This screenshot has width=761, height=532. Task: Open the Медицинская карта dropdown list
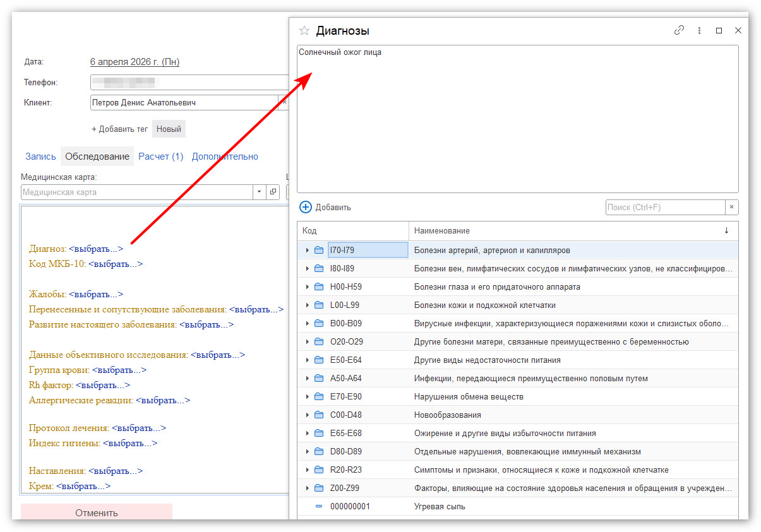click(x=260, y=192)
